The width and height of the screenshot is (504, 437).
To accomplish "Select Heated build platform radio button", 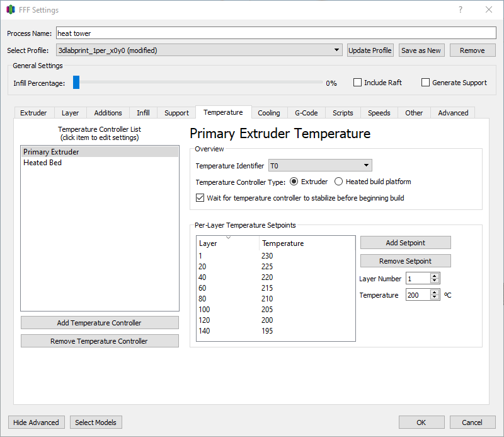I will coord(339,182).
